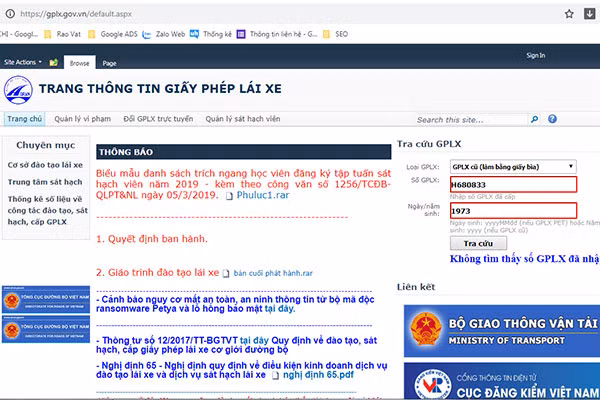Click the 'Không tìm thấy số GPLX' result message
The height and width of the screenshot is (400, 600).
click(x=525, y=259)
